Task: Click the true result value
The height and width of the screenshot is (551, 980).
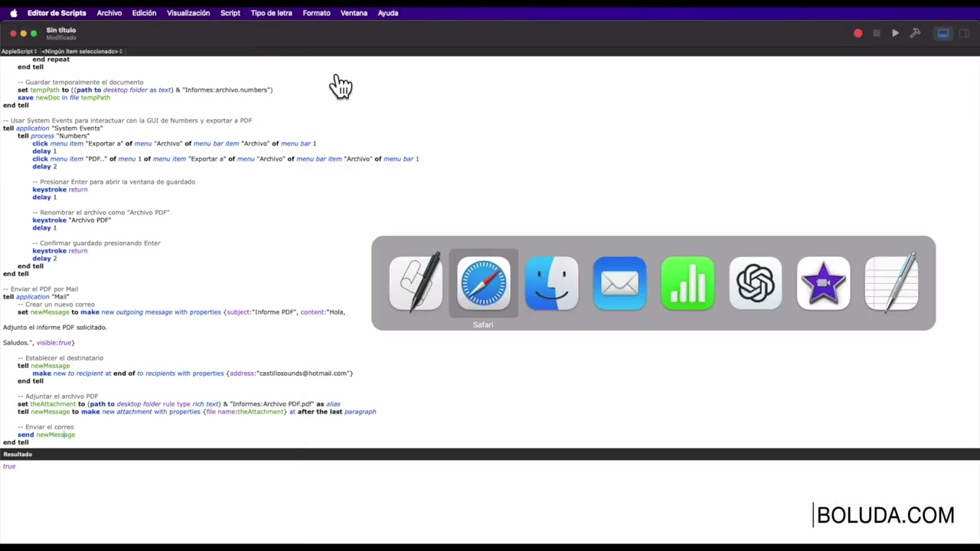Action: pyautogui.click(x=9, y=466)
